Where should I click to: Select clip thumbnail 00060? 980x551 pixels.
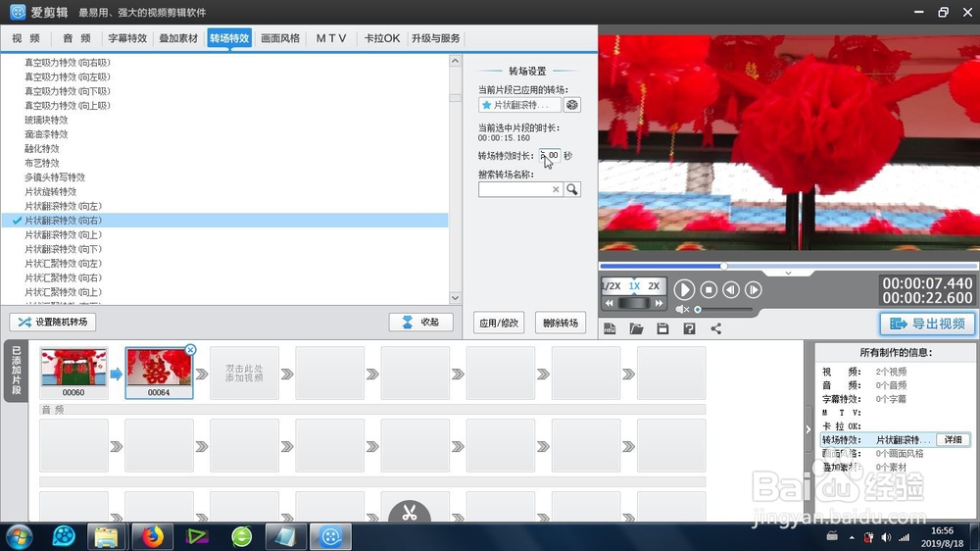[x=73, y=373]
